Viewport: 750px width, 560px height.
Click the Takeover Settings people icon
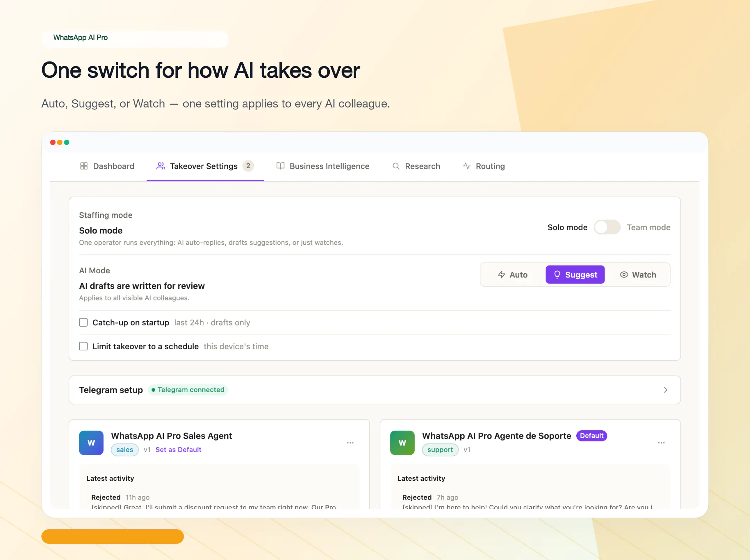coord(161,166)
